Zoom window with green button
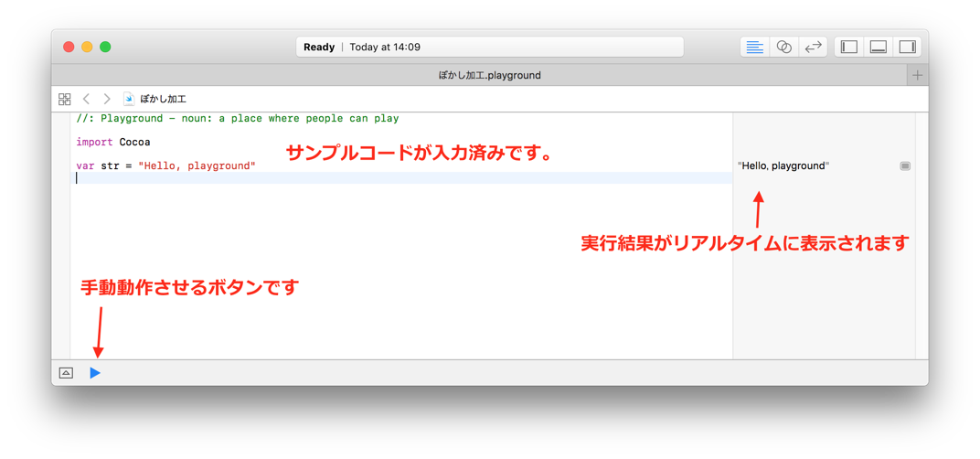Viewport: 980px width, 459px height. point(106,47)
